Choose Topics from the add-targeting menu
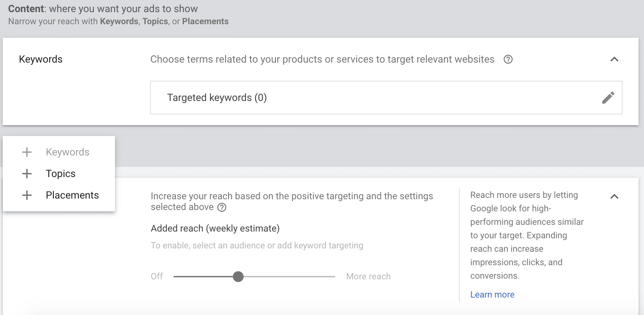 pyautogui.click(x=60, y=173)
